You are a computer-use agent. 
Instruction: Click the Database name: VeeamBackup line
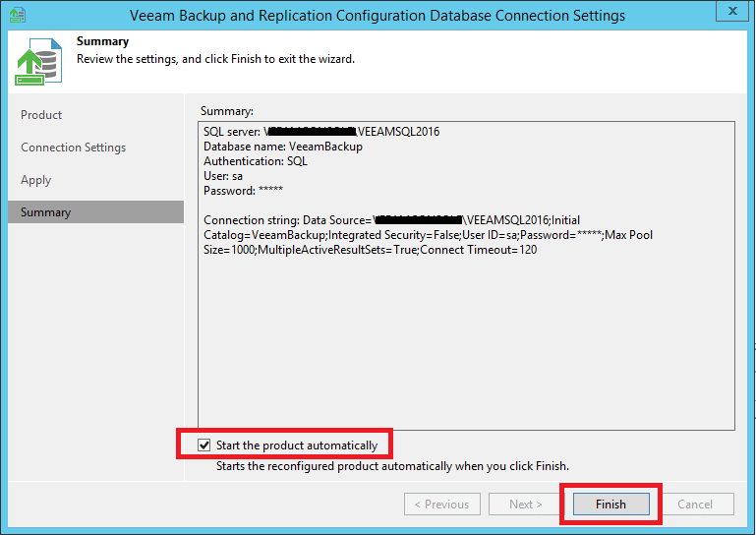coord(283,147)
